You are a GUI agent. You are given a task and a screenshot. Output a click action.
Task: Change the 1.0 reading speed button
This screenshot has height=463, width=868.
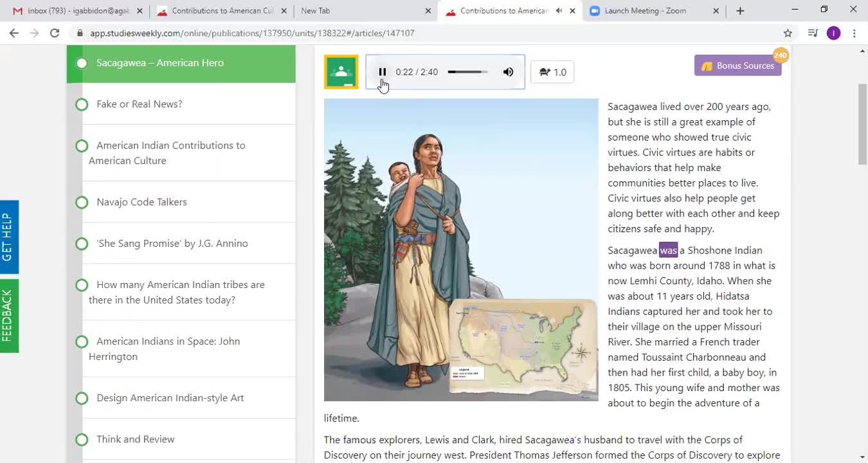click(x=552, y=72)
